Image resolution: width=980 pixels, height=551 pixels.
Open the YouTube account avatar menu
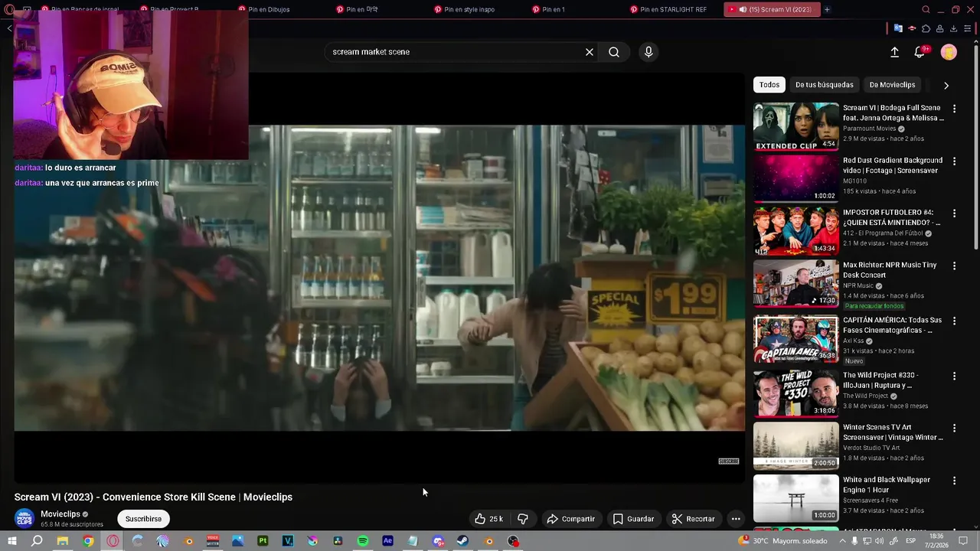coord(949,52)
